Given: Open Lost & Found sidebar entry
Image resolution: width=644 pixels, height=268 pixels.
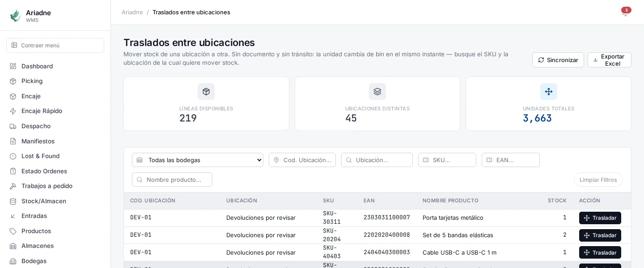Looking at the screenshot, I should [x=55, y=156].
